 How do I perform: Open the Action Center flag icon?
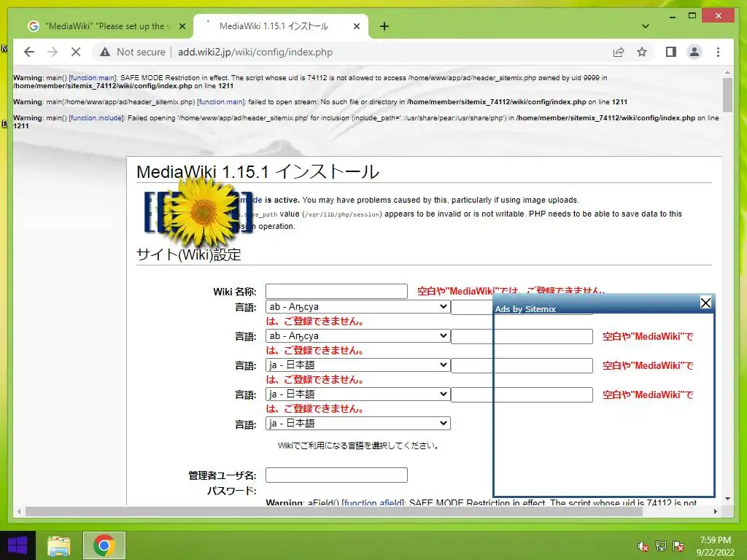tap(678, 545)
